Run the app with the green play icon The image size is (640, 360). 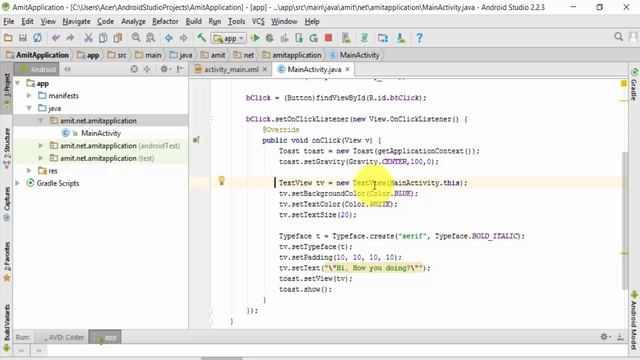(256, 38)
